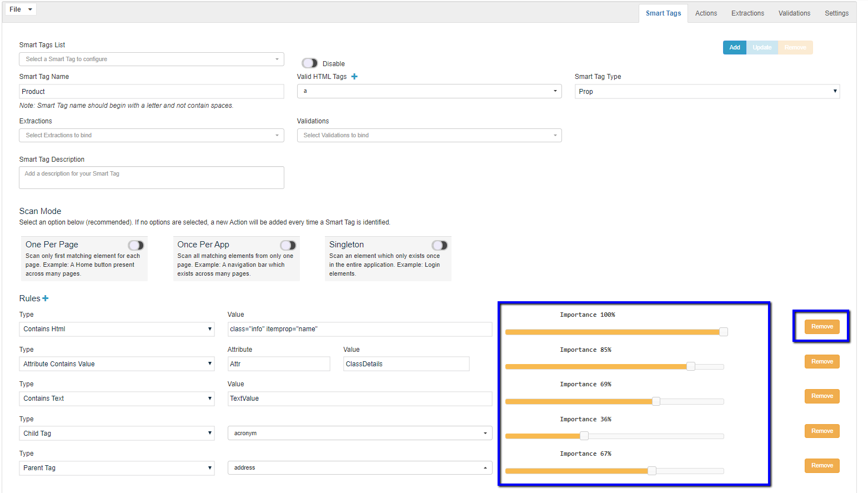The height and width of the screenshot is (493, 868).
Task: Click the Scan Mode heading text
Action: pyautogui.click(x=40, y=211)
